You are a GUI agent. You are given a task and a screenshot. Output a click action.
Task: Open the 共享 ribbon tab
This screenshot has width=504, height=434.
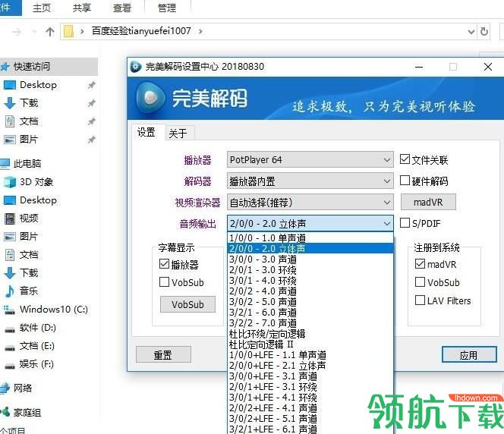coord(82,8)
